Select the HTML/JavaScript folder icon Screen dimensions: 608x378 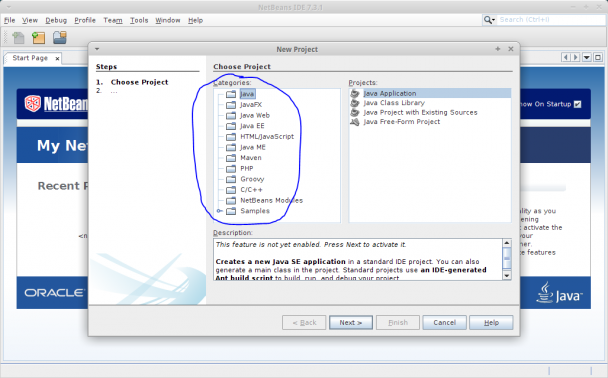pyautogui.click(x=231, y=137)
